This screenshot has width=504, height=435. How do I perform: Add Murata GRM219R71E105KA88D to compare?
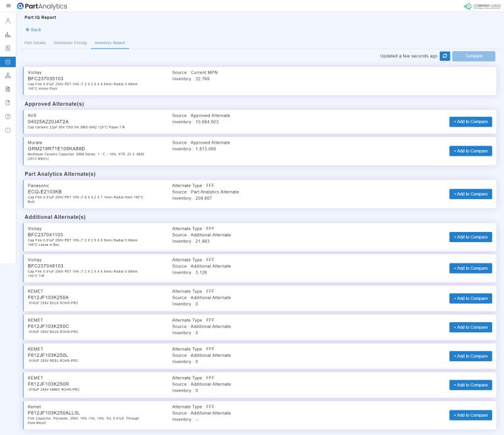pos(469,151)
